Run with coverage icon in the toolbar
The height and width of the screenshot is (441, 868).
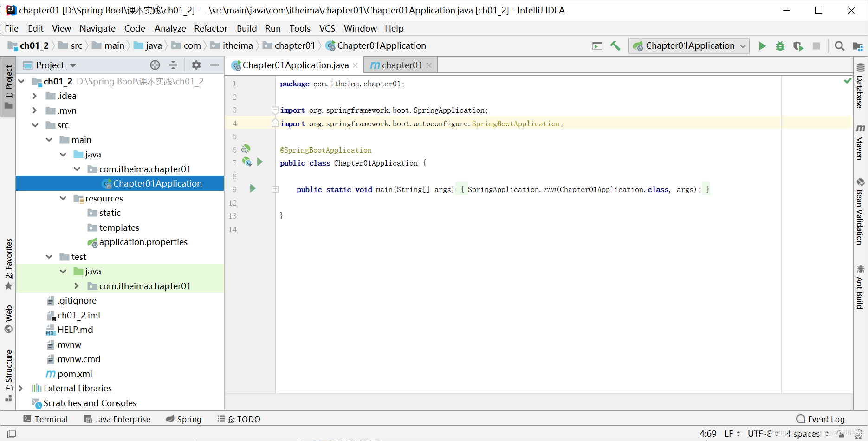(x=798, y=46)
